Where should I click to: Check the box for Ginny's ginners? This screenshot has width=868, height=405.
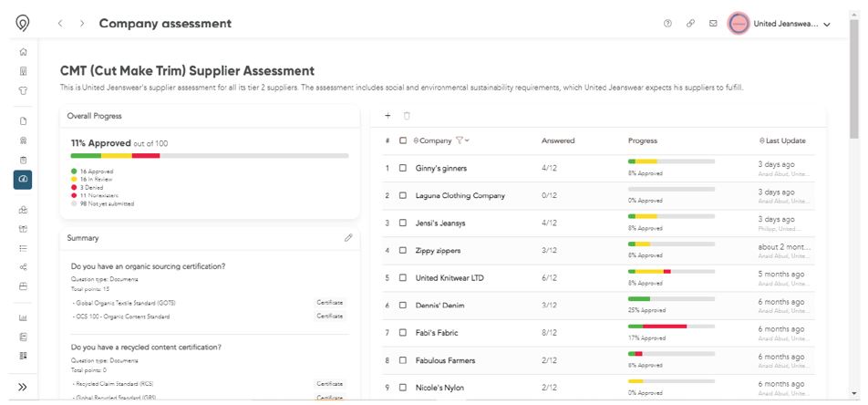tap(403, 169)
